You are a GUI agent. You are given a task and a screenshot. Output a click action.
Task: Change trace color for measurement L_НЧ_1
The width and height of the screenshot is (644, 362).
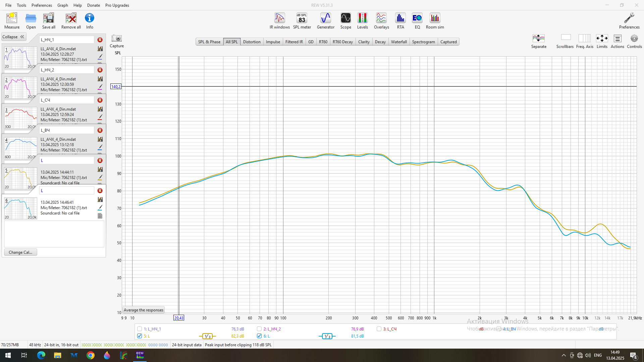coord(100,57)
